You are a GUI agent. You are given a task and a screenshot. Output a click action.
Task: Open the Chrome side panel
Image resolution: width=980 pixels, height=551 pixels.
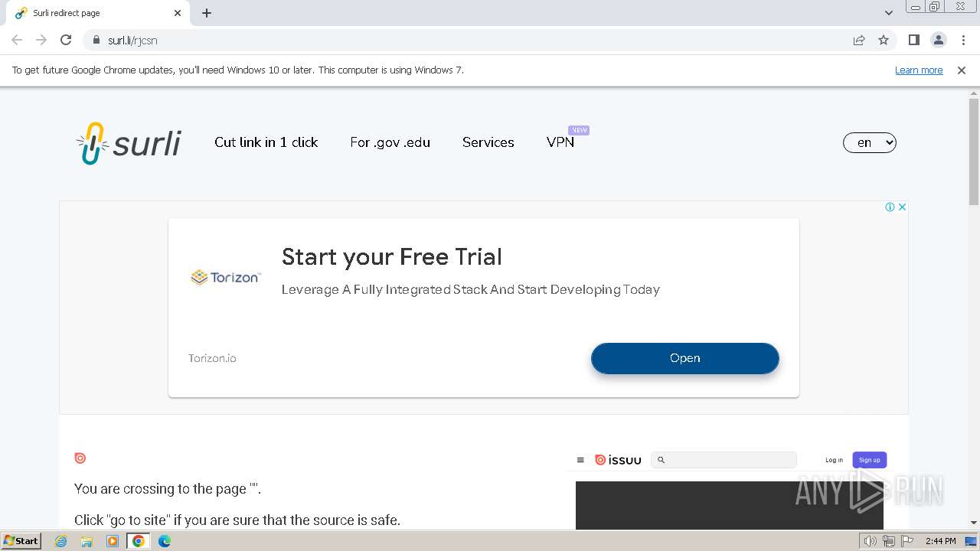coord(913,41)
